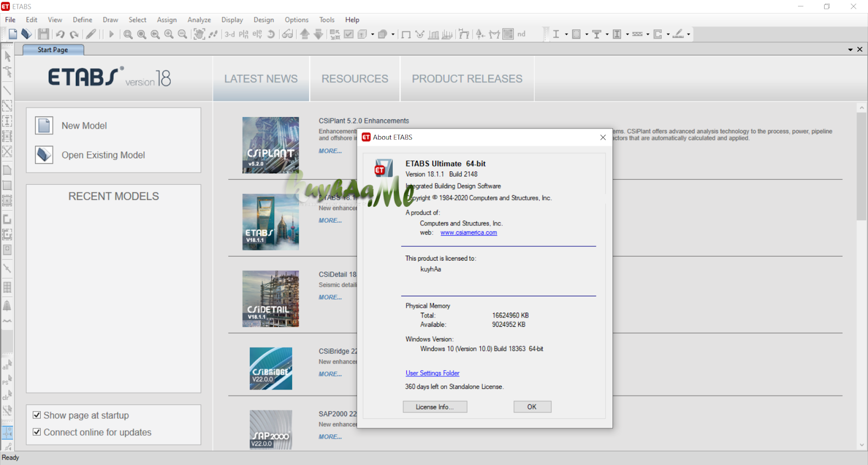The width and height of the screenshot is (868, 465).
Task: Click the CSiBridge V22.0.0 thumbnail
Action: tap(271, 369)
